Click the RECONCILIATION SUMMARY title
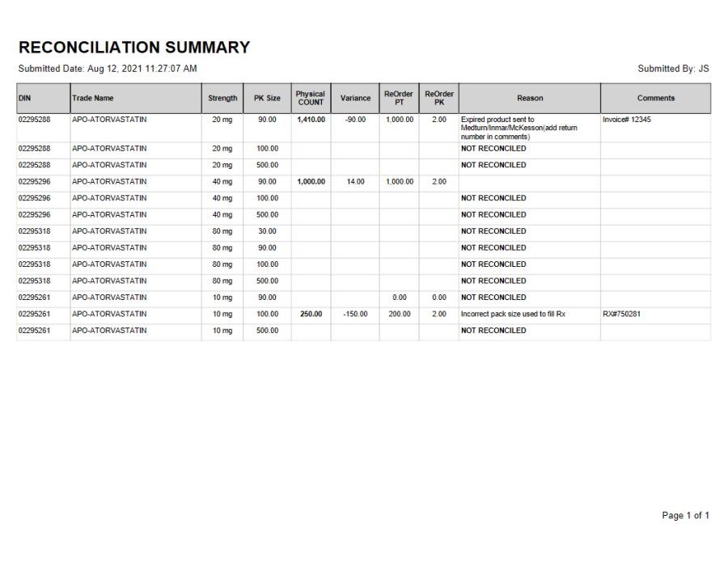 pyautogui.click(x=134, y=48)
